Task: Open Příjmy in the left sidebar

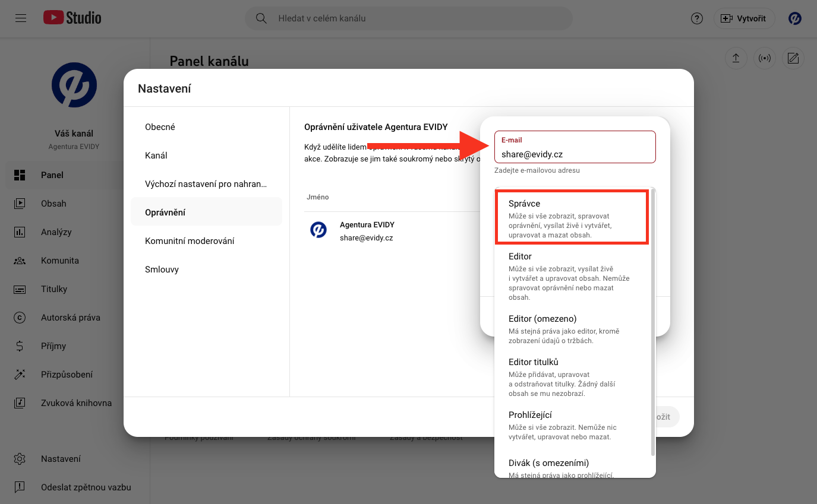Action: click(x=75, y=346)
